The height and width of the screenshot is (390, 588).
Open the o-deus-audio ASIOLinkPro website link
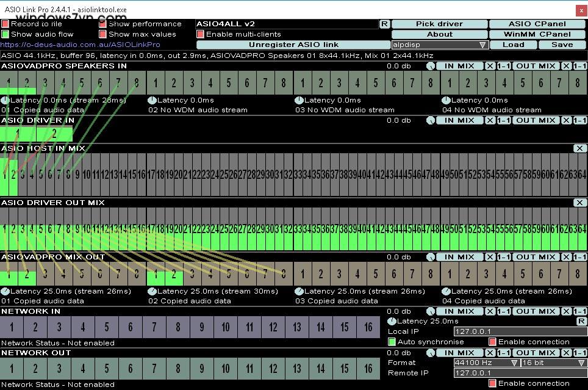pyautogui.click(x=81, y=45)
